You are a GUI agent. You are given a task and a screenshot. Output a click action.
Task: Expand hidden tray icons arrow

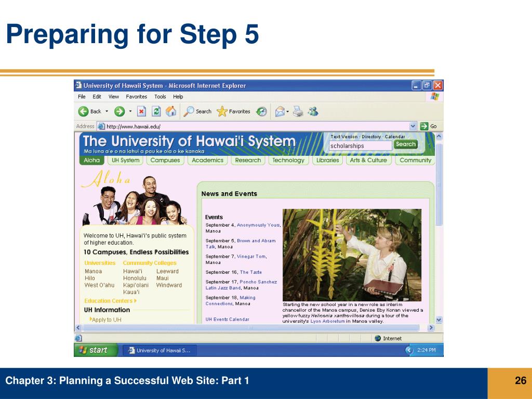tap(409, 350)
